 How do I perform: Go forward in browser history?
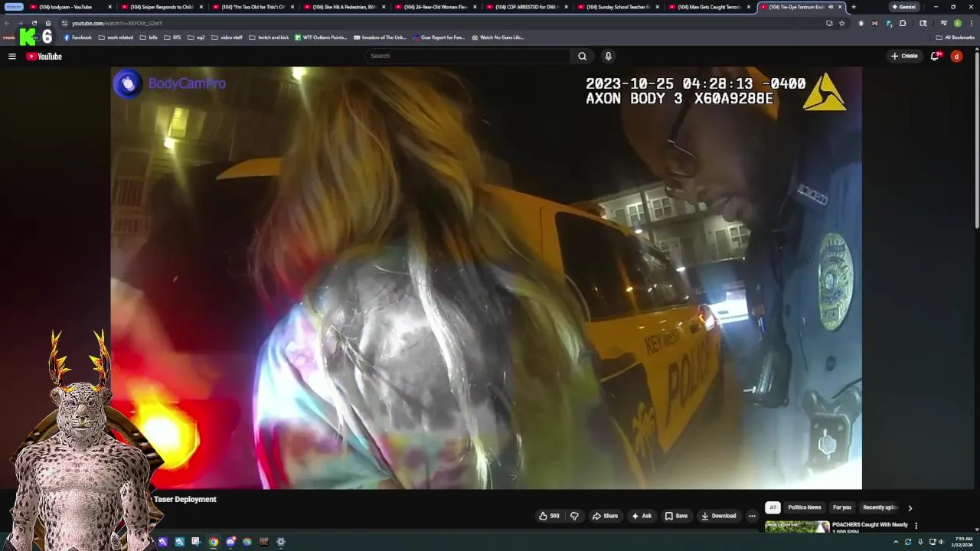click(20, 23)
